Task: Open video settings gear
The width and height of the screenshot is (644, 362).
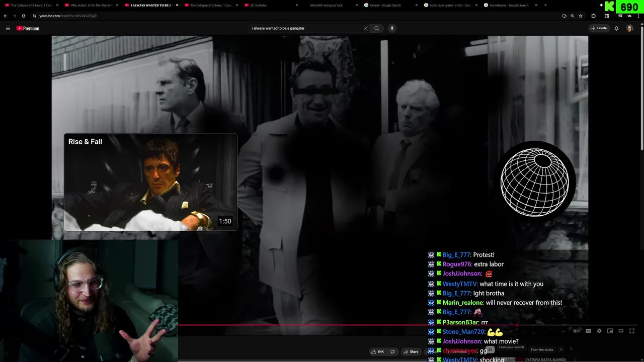Action: [x=599, y=331]
